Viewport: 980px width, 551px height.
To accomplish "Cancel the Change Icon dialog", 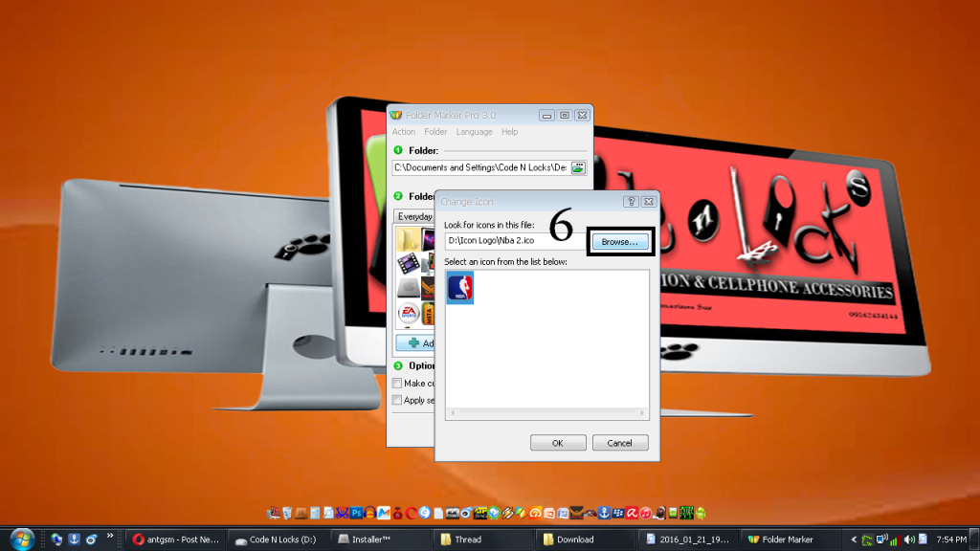I will click(619, 443).
